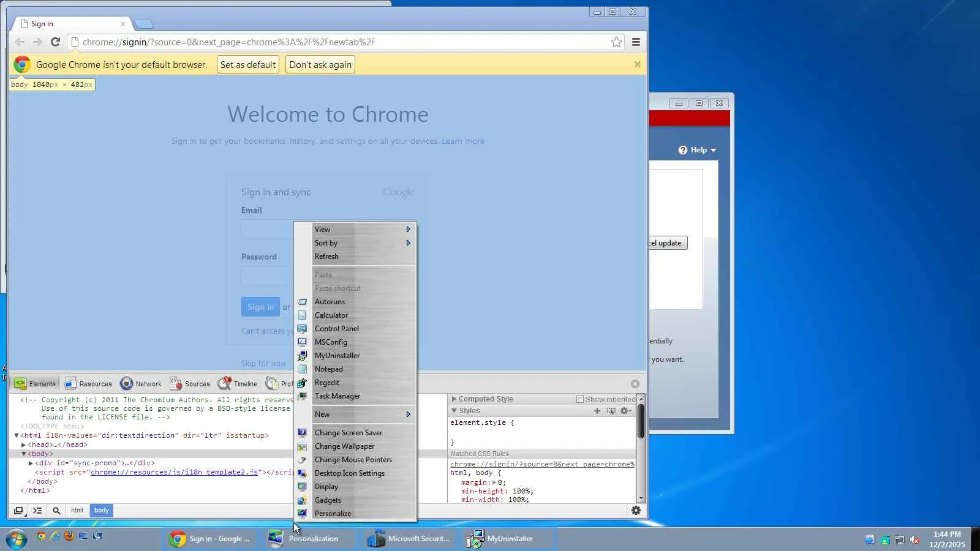The width and height of the screenshot is (980, 551).
Task: Add a new style rule with plus icon
Action: point(597,411)
